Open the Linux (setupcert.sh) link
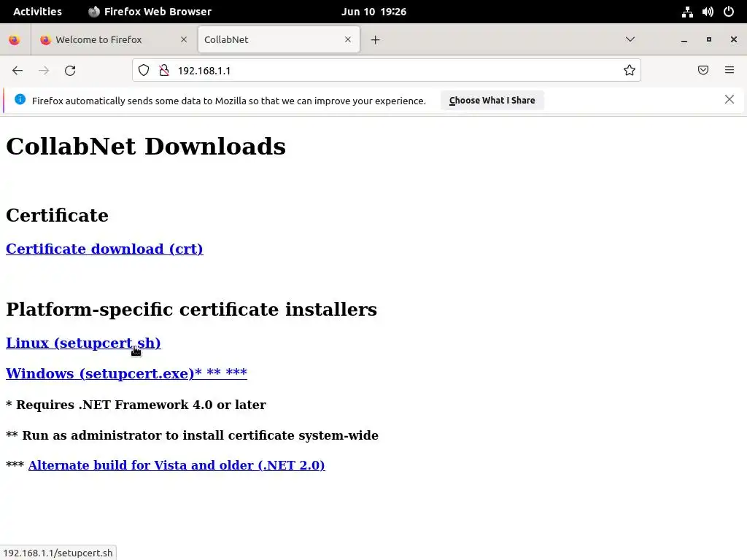Image resolution: width=747 pixels, height=560 pixels. pos(83,343)
